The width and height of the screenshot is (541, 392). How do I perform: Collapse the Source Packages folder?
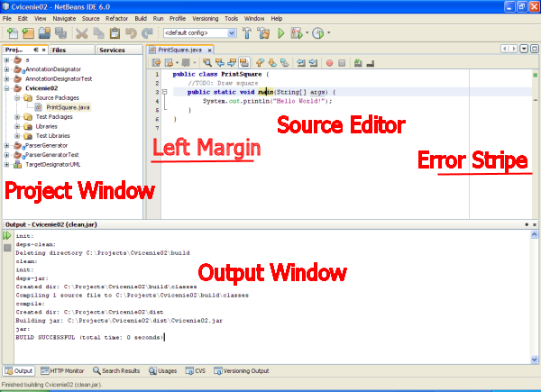point(17,98)
